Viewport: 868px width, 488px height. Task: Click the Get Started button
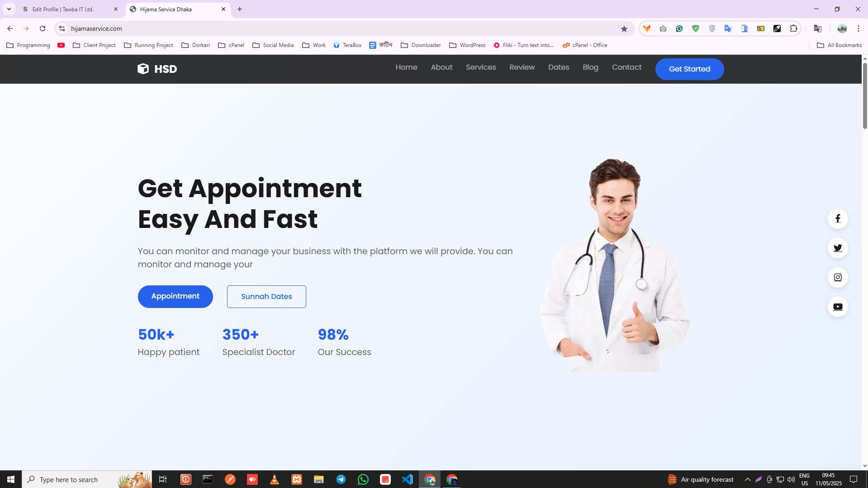pyautogui.click(x=689, y=69)
